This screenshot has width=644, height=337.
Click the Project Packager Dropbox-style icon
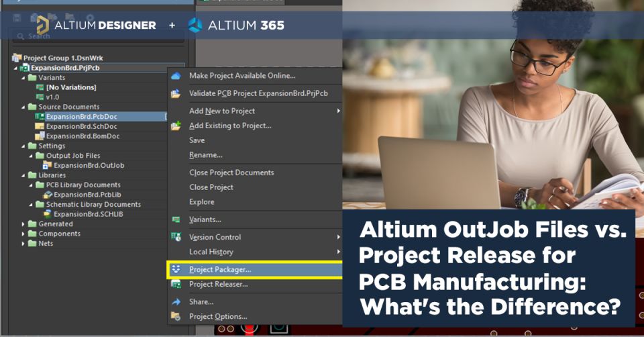(176, 269)
